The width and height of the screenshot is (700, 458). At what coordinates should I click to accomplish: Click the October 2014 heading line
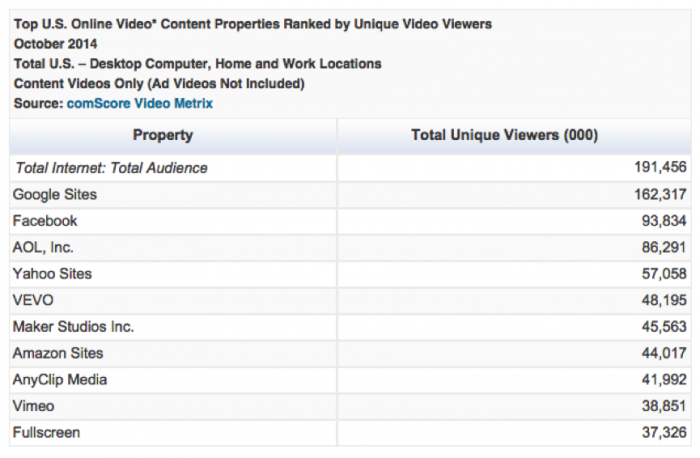(56, 44)
